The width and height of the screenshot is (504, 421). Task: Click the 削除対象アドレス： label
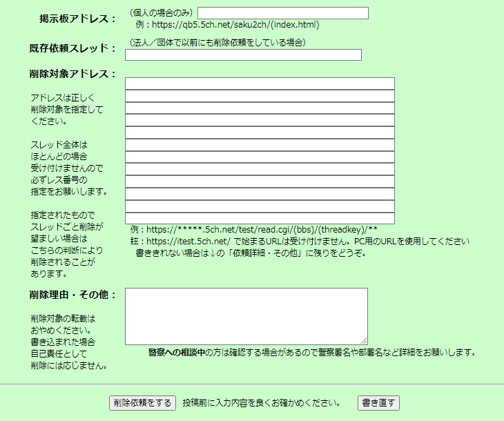(x=72, y=74)
